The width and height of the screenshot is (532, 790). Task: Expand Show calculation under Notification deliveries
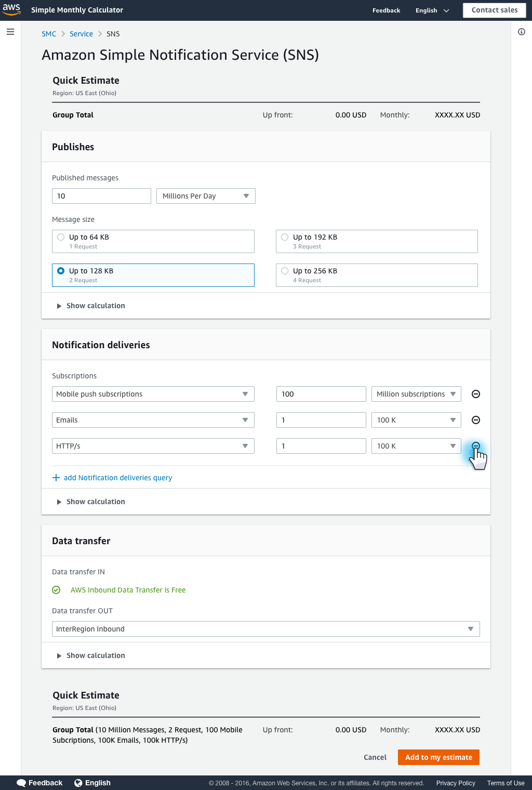91,502
